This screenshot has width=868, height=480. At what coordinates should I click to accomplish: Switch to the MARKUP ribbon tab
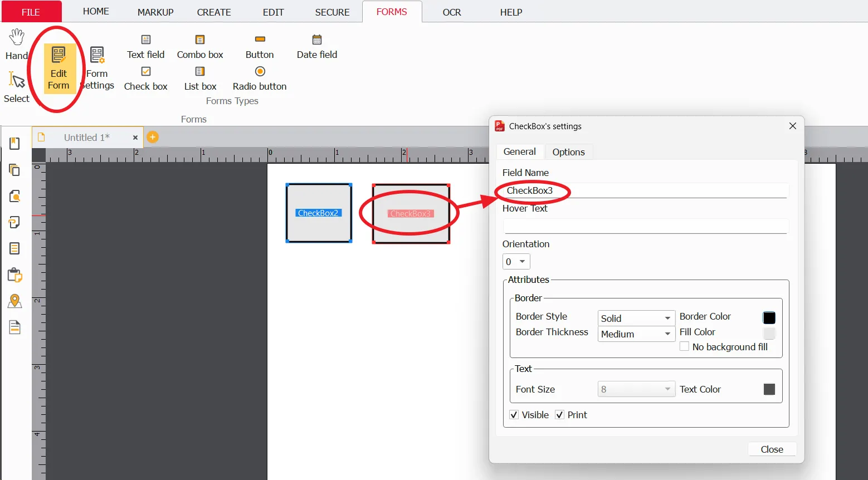[155, 12]
